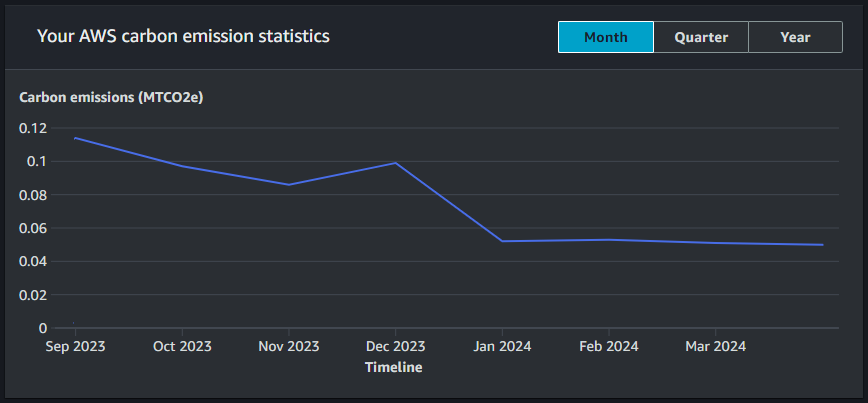Click the Sep 2023 starting point of the line

point(75,138)
